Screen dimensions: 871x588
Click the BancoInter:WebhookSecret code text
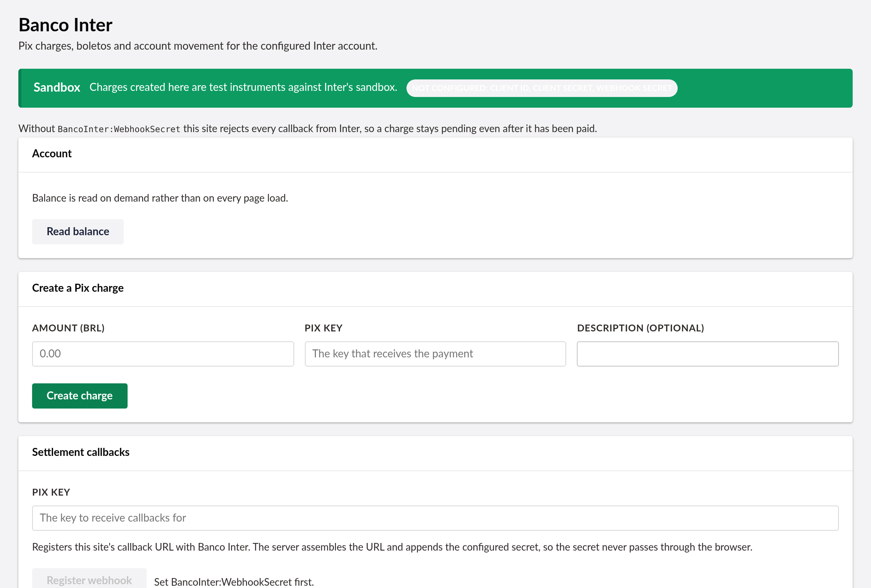(119, 129)
